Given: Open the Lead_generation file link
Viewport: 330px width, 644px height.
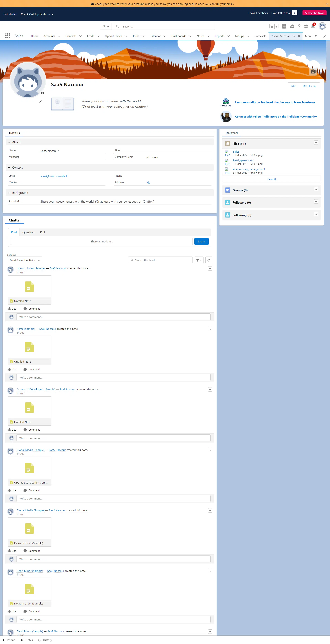Looking at the screenshot, I should [243, 160].
